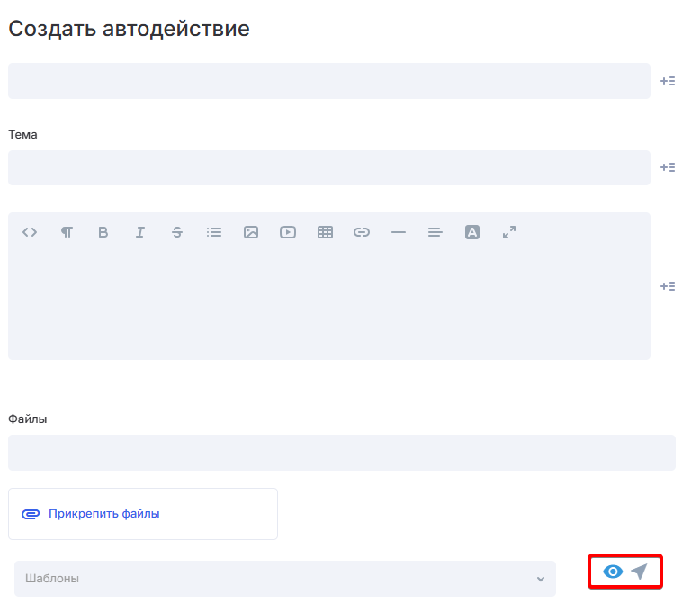The height and width of the screenshot is (612, 700).
Task: Insert a bulleted list
Action: click(x=214, y=232)
